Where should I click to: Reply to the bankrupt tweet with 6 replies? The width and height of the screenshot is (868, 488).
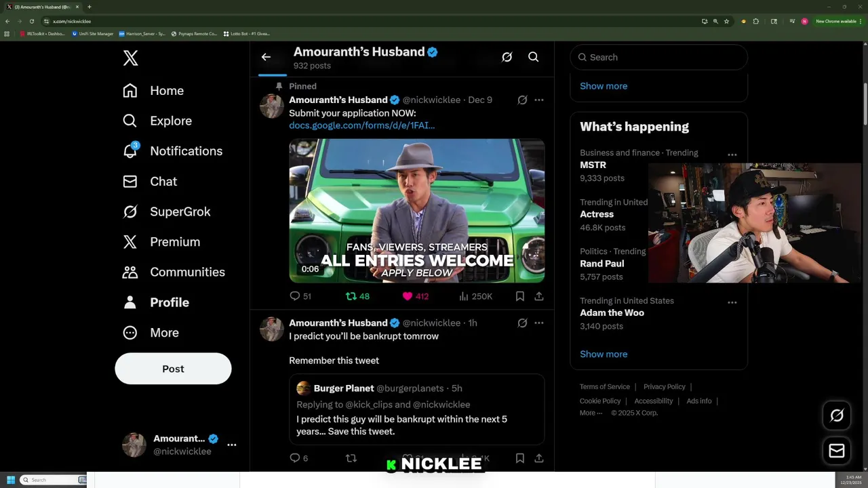click(x=298, y=458)
